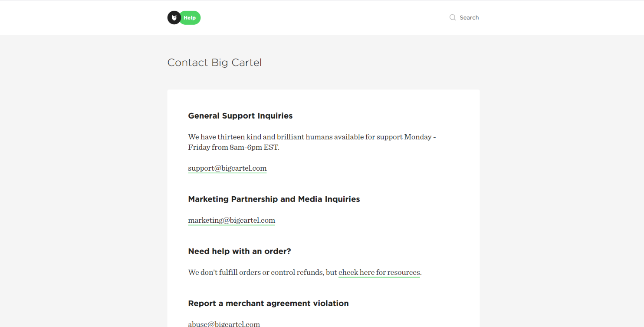Viewport: 644px width, 327px height.
Task: Click the "Friday from 8am-6pm EST" line
Action: [233, 147]
